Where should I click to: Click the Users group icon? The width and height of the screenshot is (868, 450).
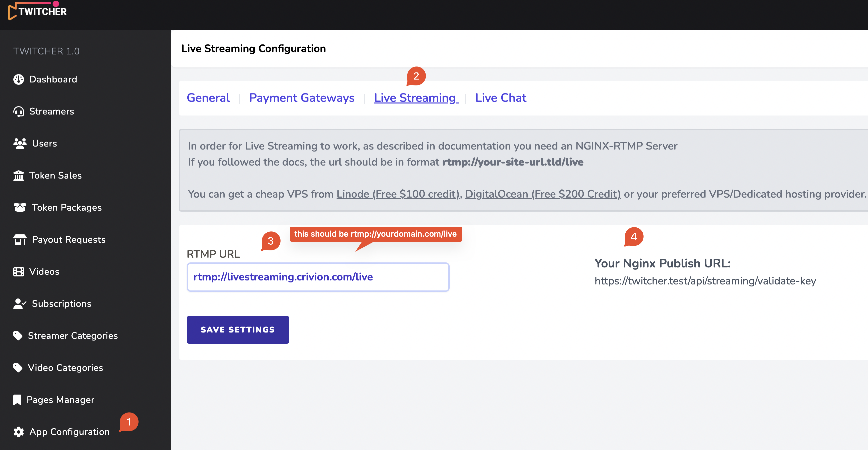(20, 143)
